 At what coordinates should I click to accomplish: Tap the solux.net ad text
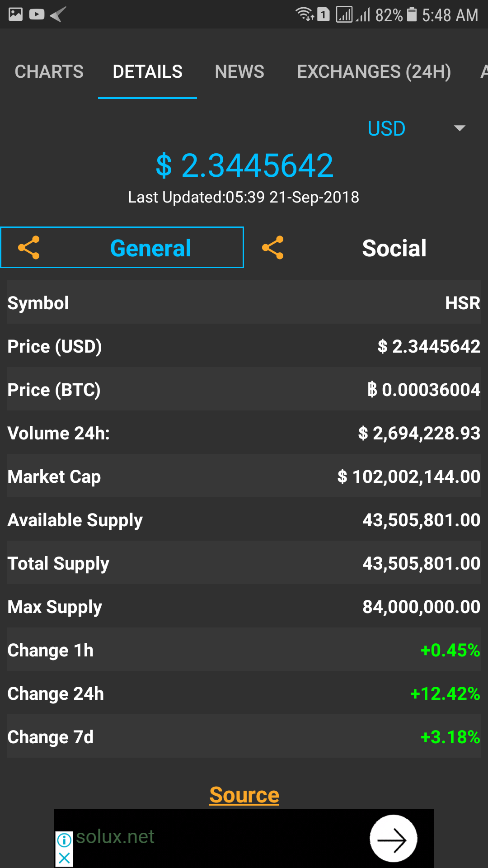(x=115, y=837)
